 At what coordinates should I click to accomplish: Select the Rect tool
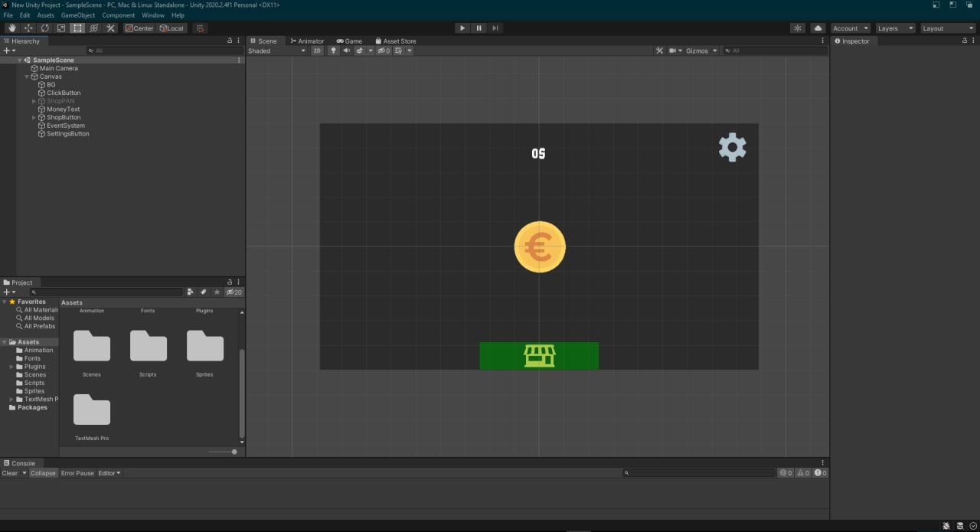coord(78,28)
